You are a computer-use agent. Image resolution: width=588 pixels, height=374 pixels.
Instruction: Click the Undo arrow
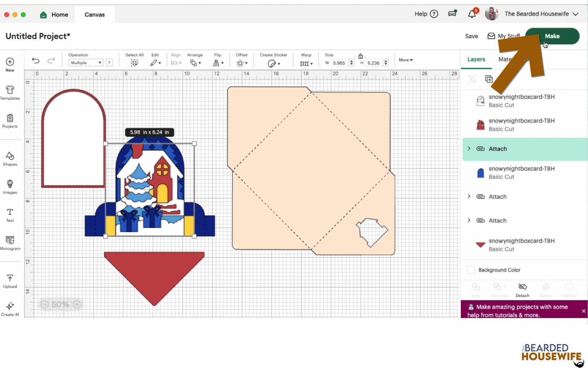pyautogui.click(x=36, y=61)
